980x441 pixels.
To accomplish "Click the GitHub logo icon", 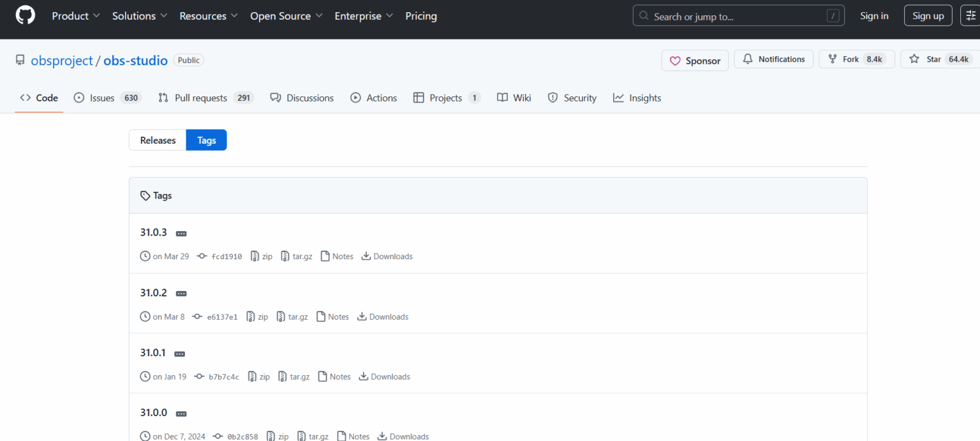I will [25, 15].
